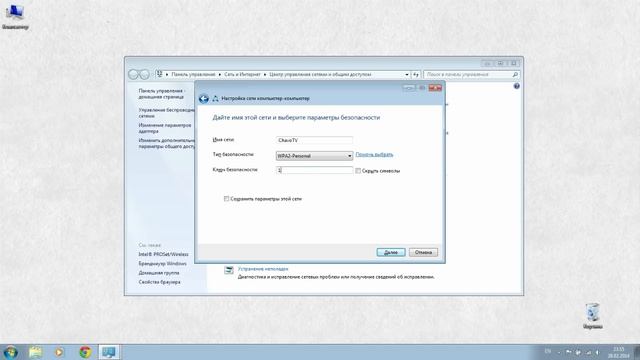Expand the address bar history dropdown arrow
Viewport: 640px width, 360px height.
point(407,75)
